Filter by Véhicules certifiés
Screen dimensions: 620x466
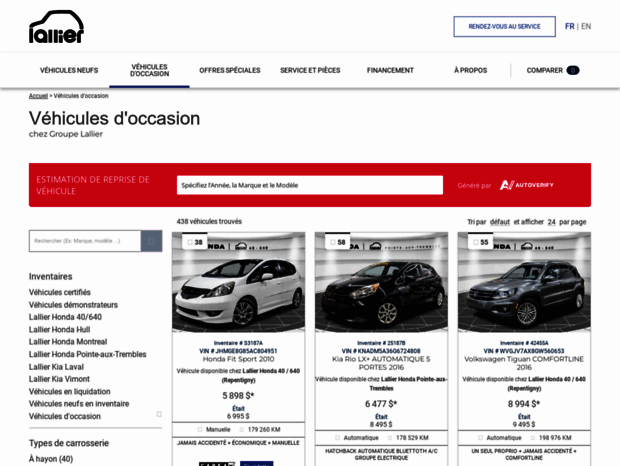[x=60, y=292]
